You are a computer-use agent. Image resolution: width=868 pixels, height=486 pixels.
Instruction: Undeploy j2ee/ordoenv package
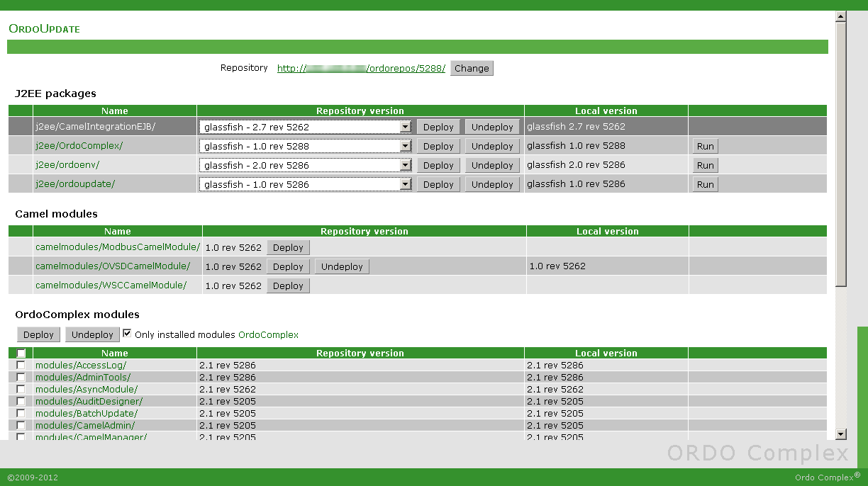coord(492,165)
